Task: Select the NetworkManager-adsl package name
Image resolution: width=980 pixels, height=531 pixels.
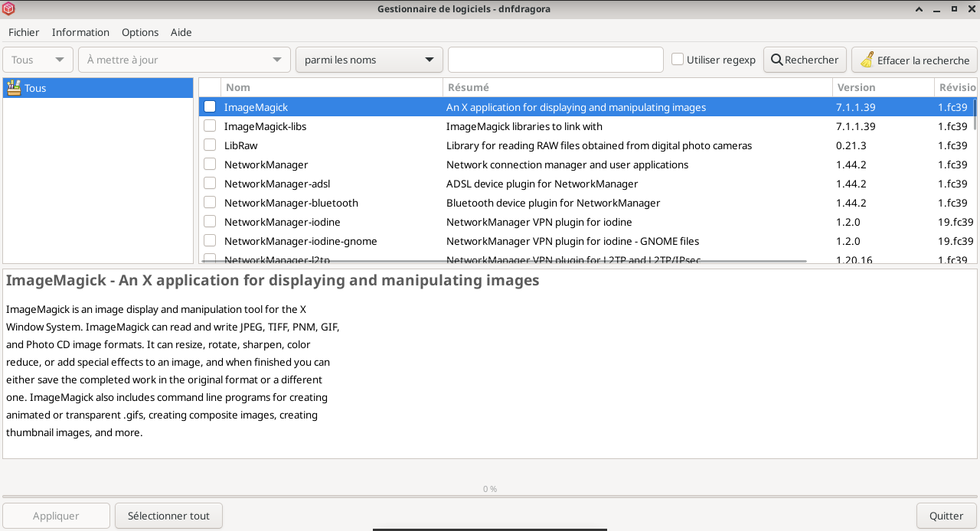Action: tap(277, 184)
